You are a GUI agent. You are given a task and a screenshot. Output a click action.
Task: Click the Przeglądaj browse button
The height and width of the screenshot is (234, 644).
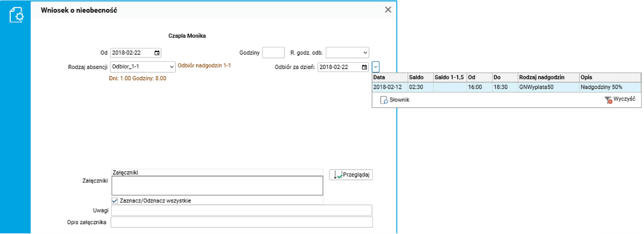[x=351, y=174]
